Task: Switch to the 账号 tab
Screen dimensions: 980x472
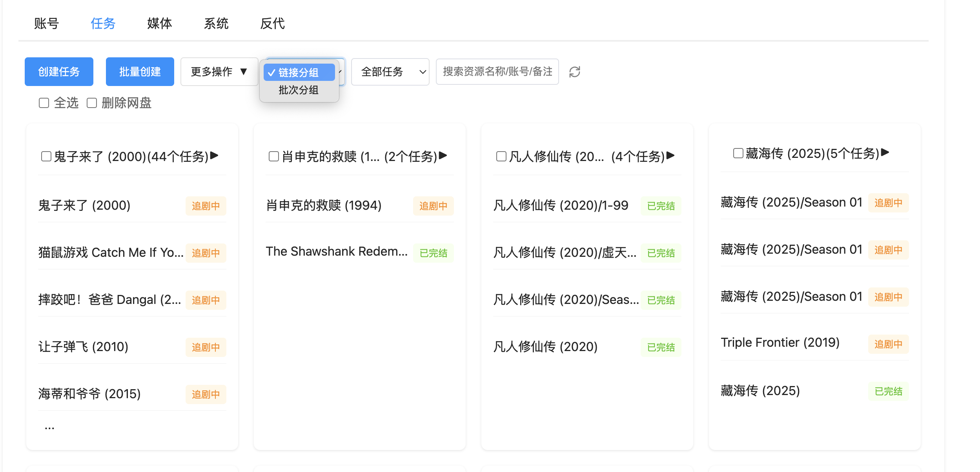Action: pos(46,24)
